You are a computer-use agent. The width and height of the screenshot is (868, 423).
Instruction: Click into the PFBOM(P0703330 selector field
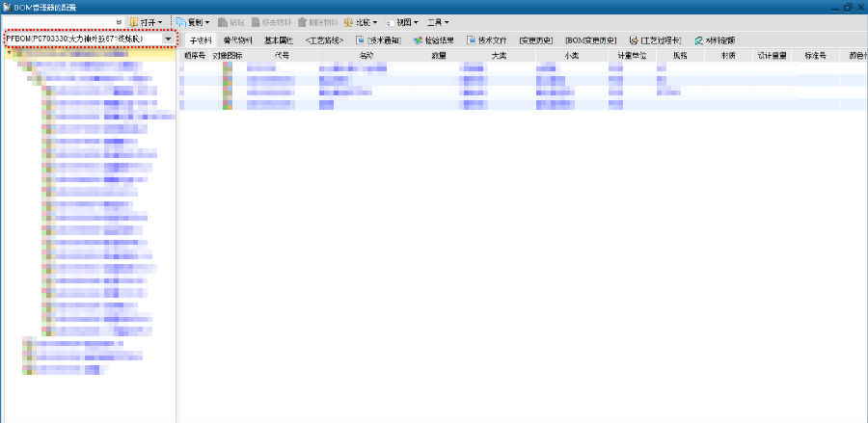pyautogui.click(x=83, y=40)
